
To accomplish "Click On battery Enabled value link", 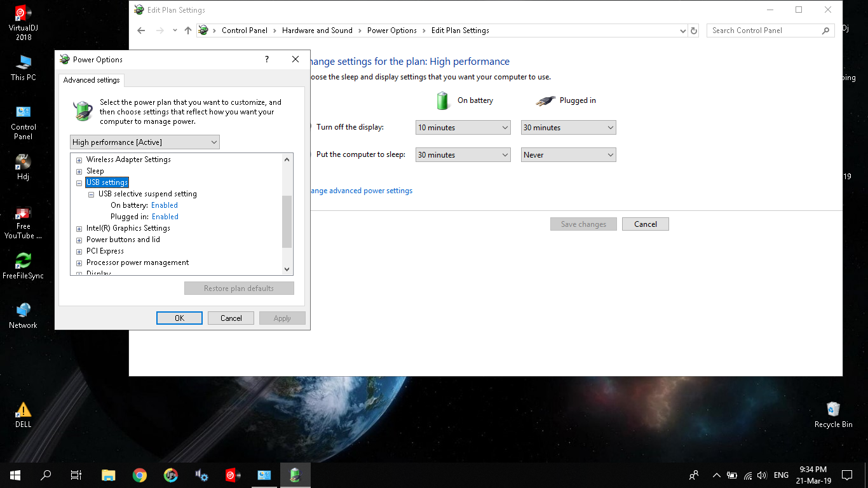I will 165,205.
